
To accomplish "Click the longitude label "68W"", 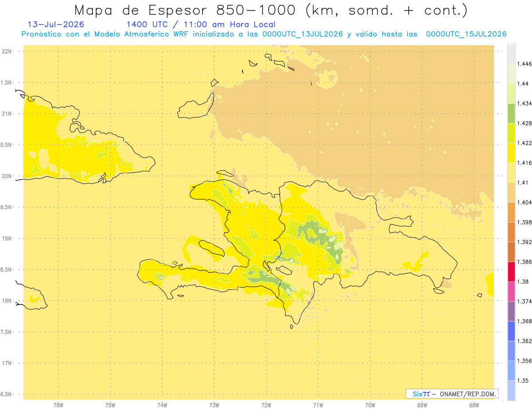I will pos(474,405).
